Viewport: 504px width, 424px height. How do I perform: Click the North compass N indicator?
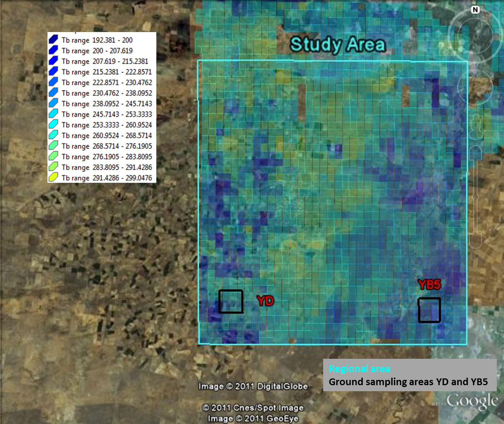(x=475, y=10)
